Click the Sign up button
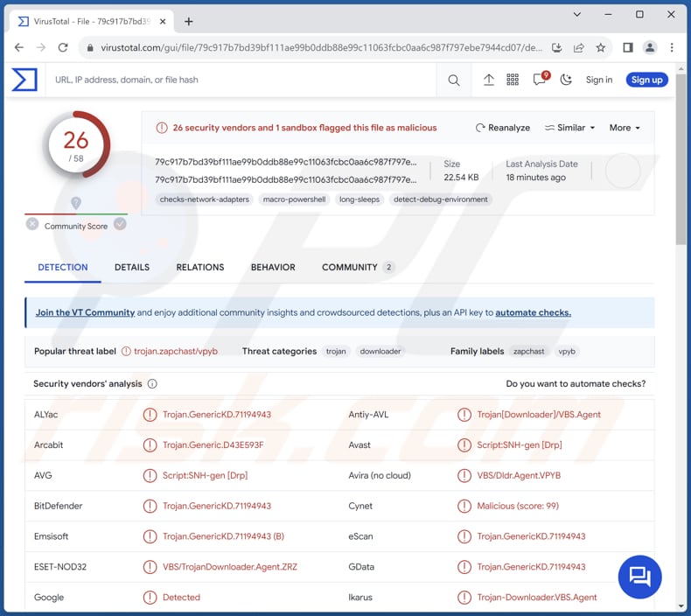691x616 pixels. (646, 80)
